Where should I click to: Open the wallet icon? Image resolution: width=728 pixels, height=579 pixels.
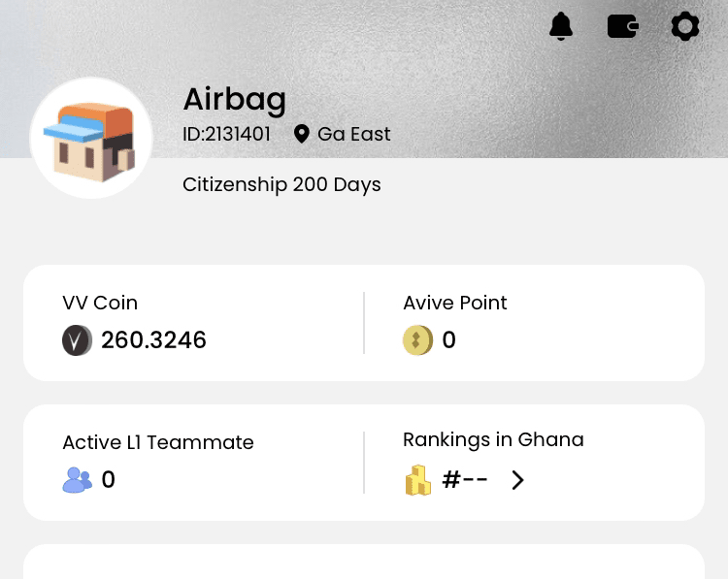click(622, 26)
